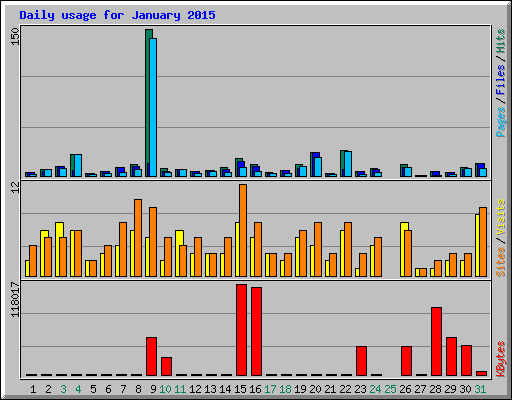Select day "16" on the x-axis
The height and width of the screenshot is (400, 512).
255,389
